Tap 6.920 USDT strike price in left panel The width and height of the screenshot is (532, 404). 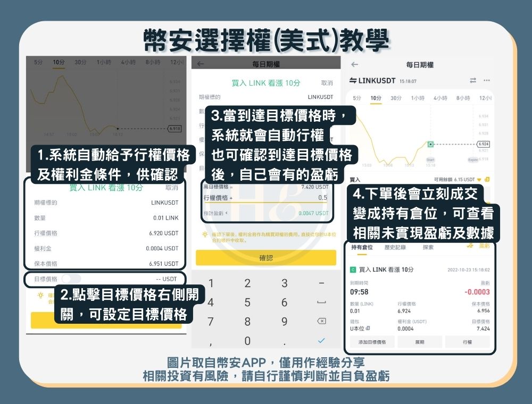click(163, 233)
